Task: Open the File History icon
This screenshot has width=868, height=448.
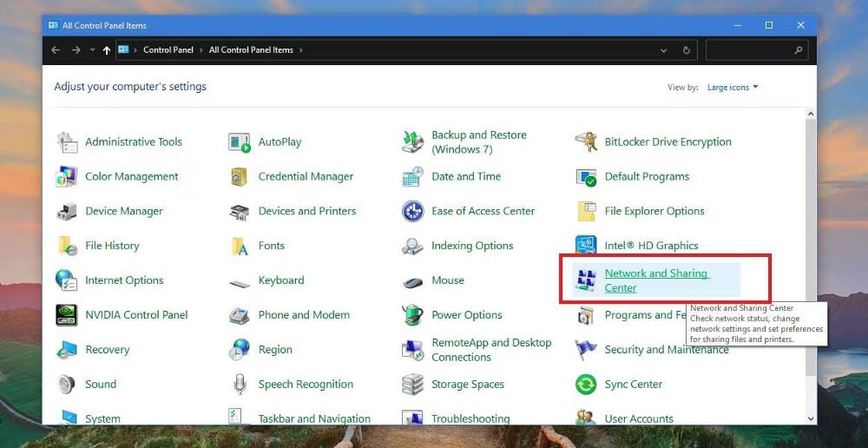Action: tap(68, 246)
